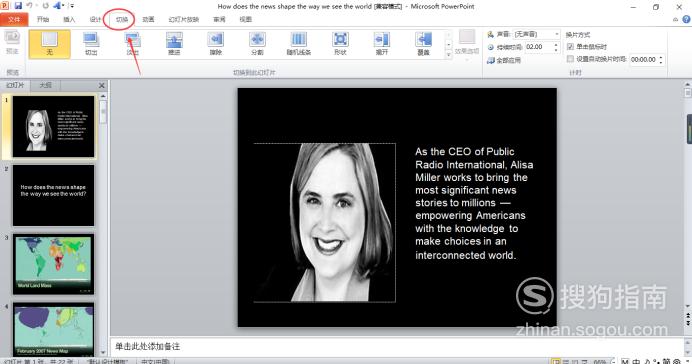Click in the auto-advance time field 00:00.00
The height and width of the screenshot is (364, 692).
click(x=643, y=59)
